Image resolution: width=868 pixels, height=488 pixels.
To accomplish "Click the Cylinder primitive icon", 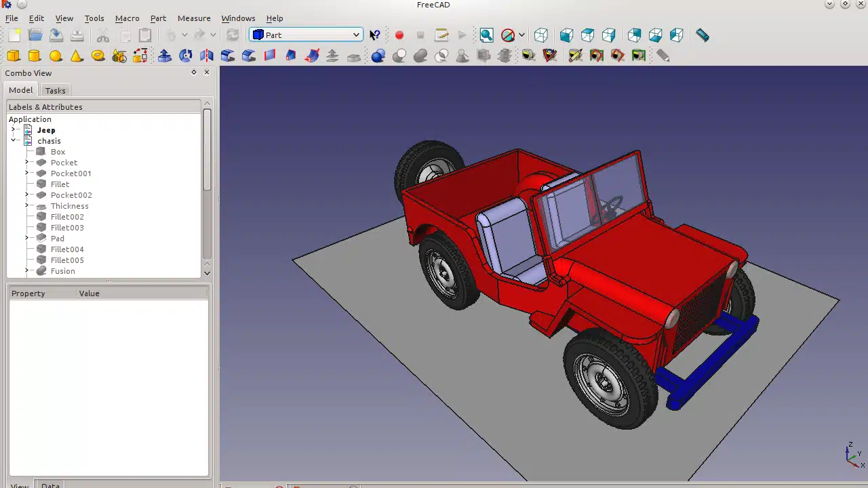I will pyautogui.click(x=35, y=56).
